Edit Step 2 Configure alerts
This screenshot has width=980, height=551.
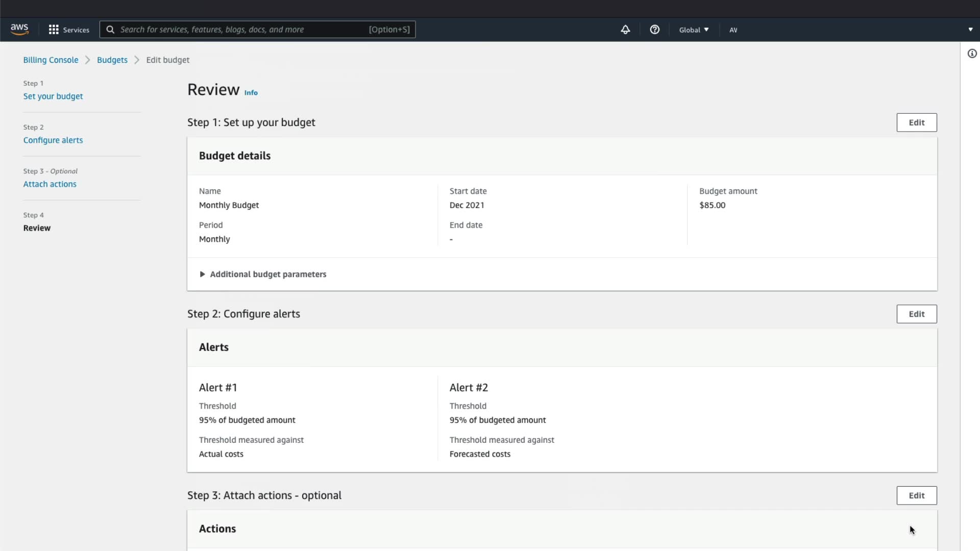(916, 314)
